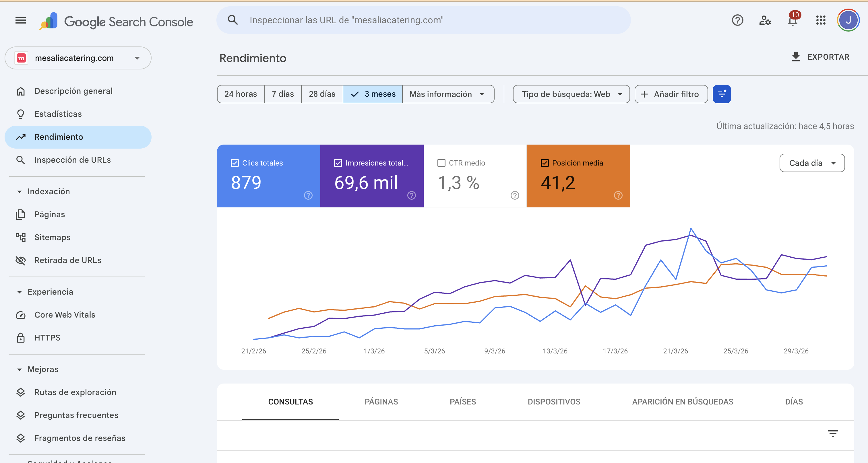
Task: Open the Cada día granularity dropdown
Action: click(x=812, y=163)
